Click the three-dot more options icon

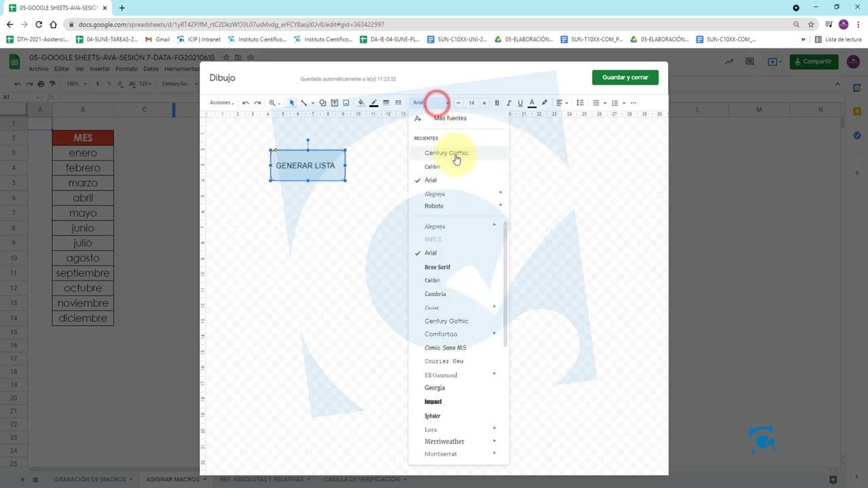633,103
